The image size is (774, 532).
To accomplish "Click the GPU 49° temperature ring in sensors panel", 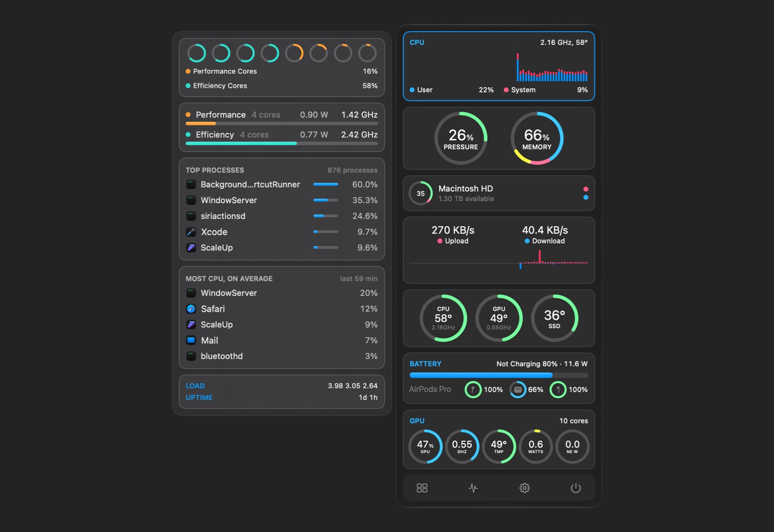I will [499, 318].
